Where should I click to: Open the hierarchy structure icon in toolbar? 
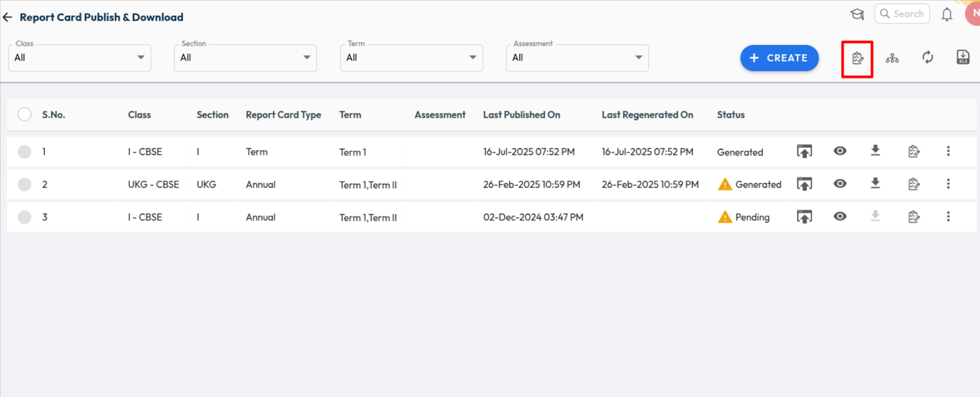[x=892, y=58]
